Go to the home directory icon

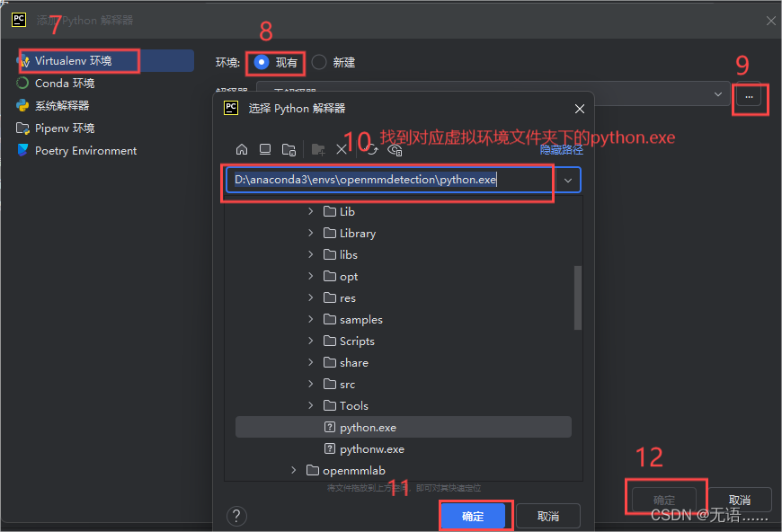tap(242, 149)
